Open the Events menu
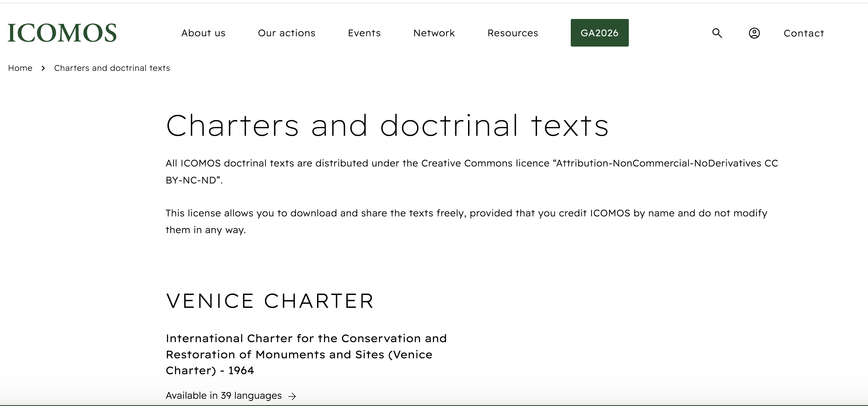This screenshot has height=406, width=868. [364, 33]
